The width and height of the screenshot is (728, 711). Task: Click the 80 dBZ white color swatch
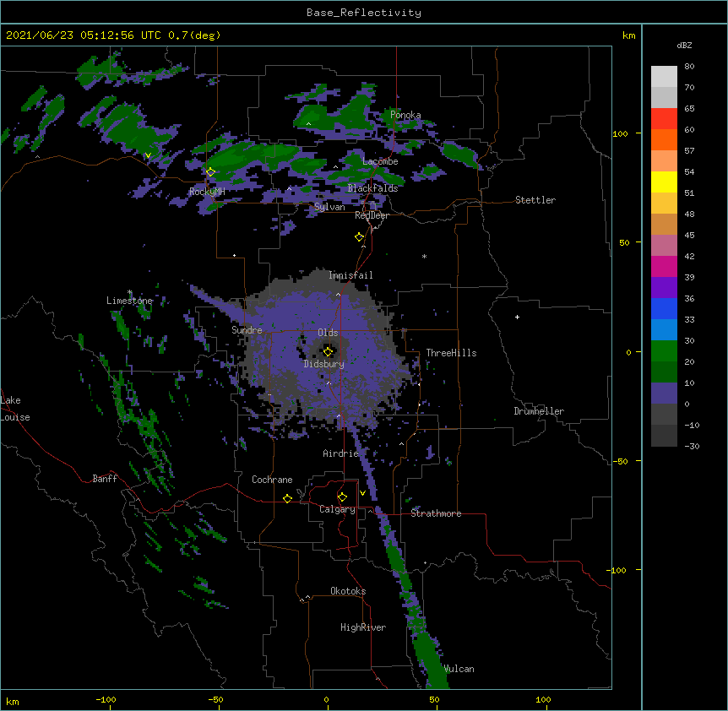point(664,77)
